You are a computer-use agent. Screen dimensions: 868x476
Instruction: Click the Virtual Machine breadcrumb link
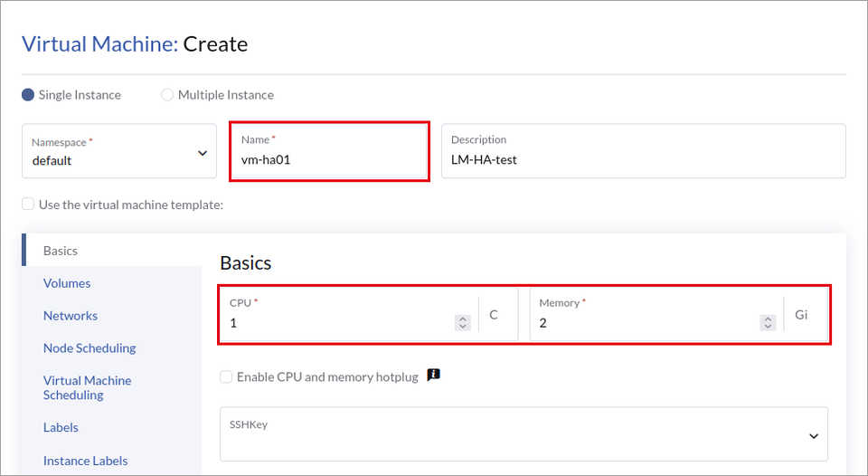(99, 43)
